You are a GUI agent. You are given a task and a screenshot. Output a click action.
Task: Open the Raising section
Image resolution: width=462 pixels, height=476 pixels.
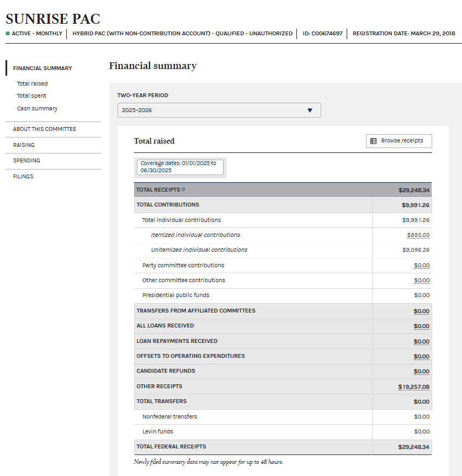24,145
